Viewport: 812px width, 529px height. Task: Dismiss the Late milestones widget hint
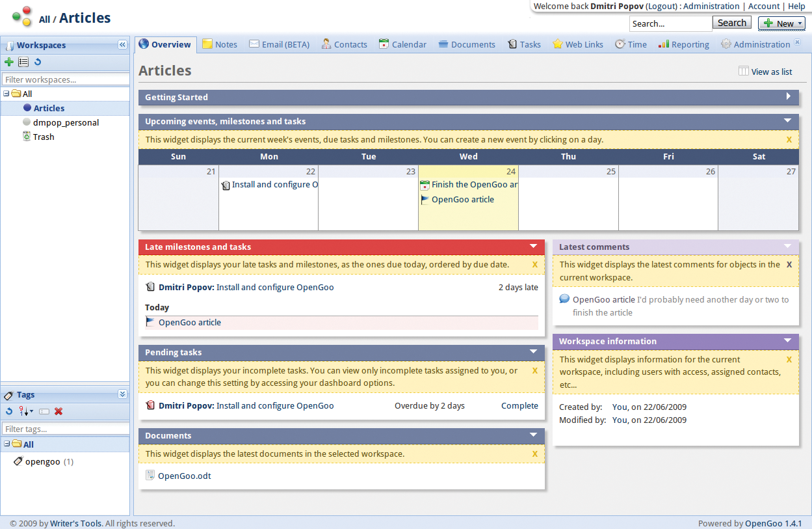[535, 264]
